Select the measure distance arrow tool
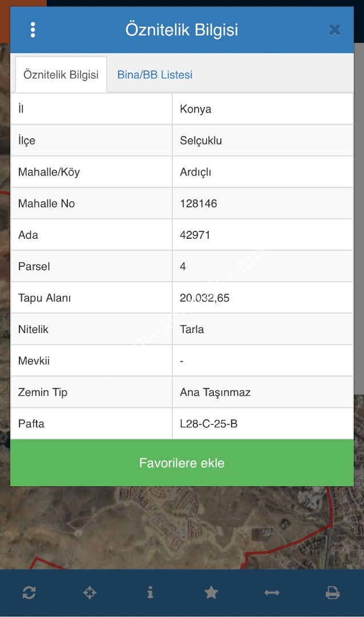The image size is (364, 617). (272, 593)
